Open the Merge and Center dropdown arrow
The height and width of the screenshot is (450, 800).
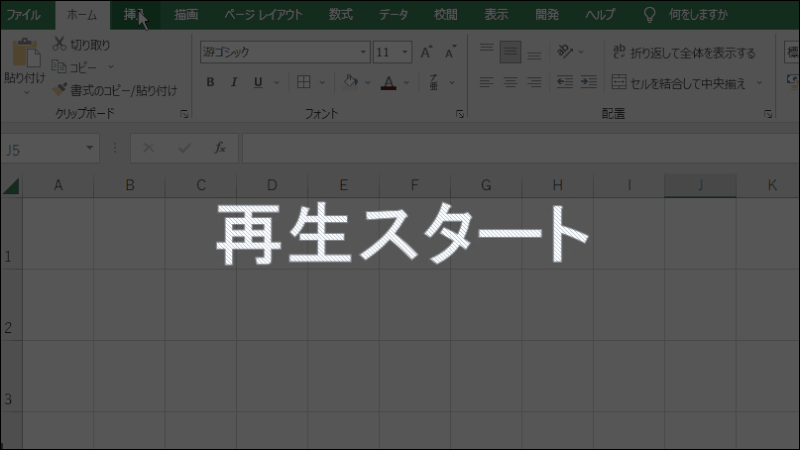[759, 83]
